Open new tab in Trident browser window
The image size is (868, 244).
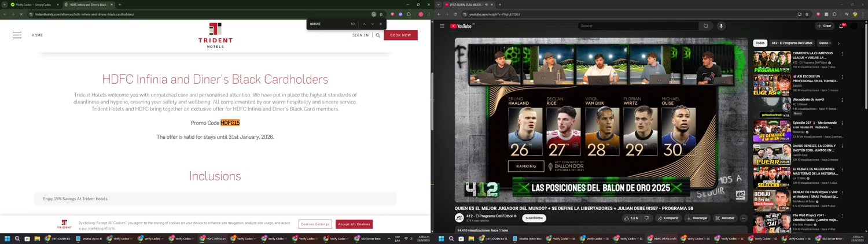pos(120,5)
